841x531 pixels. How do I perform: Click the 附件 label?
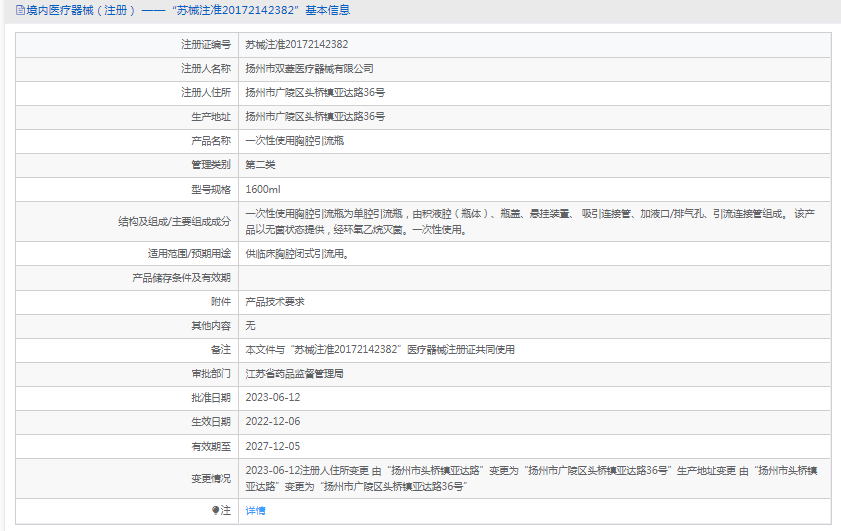click(x=220, y=302)
